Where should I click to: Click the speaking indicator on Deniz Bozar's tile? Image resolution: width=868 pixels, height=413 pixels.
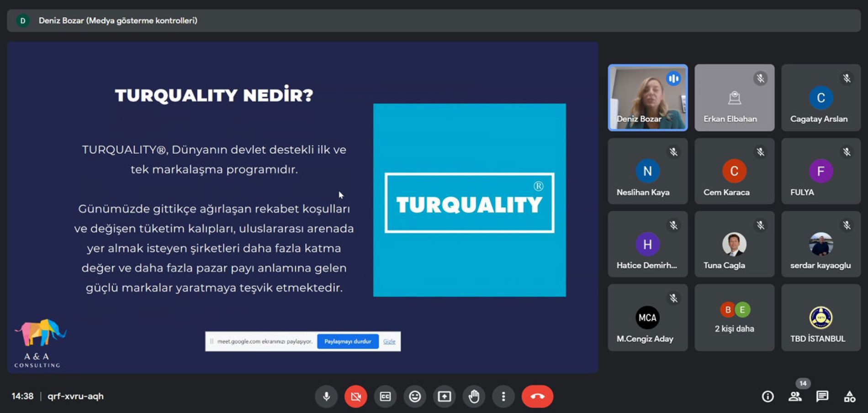coord(674,78)
